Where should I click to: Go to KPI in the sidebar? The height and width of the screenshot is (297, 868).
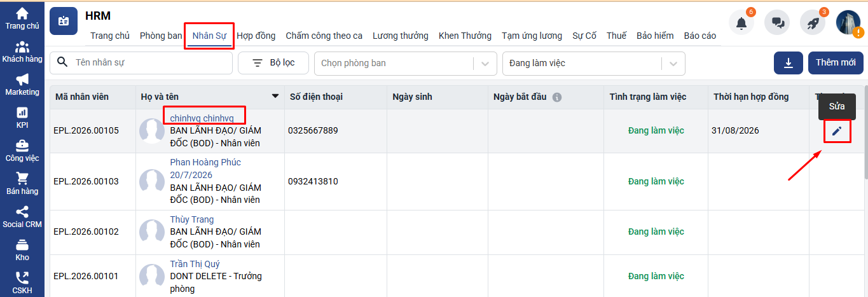pyautogui.click(x=22, y=118)
